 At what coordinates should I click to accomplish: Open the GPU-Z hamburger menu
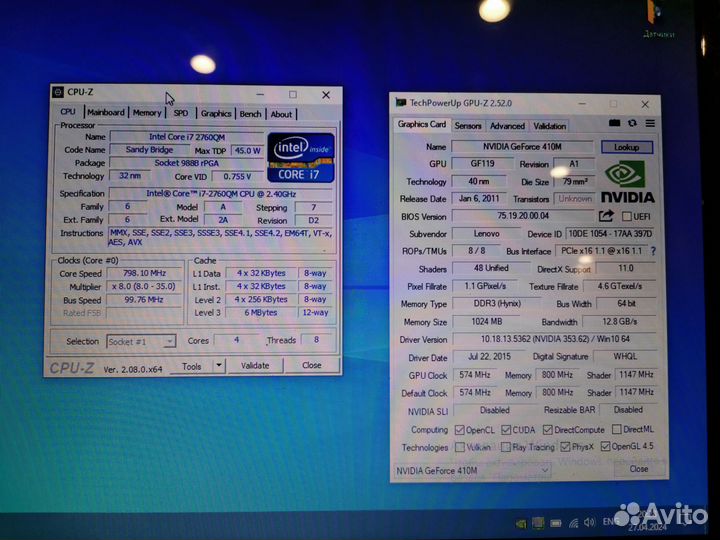point(650,123)
